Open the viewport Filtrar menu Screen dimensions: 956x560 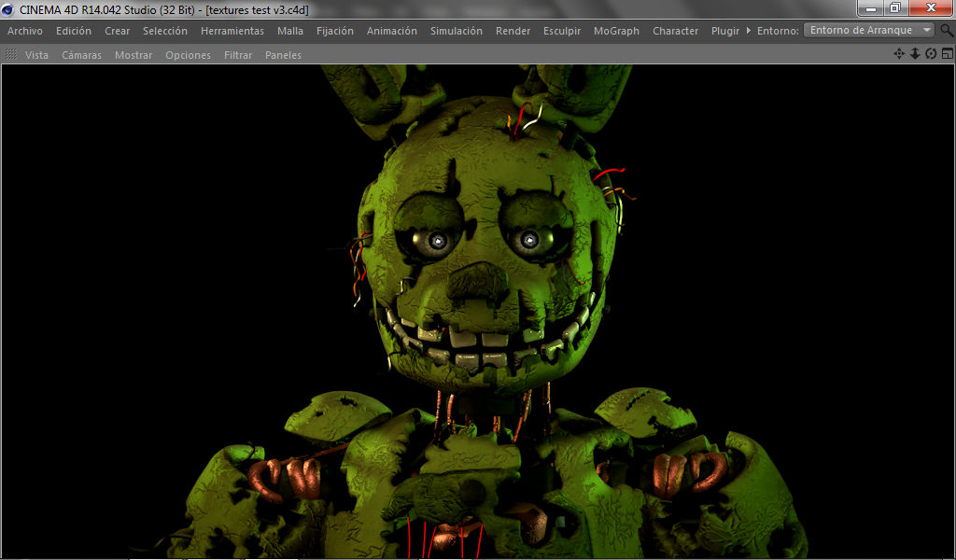[x=238, y=55]
